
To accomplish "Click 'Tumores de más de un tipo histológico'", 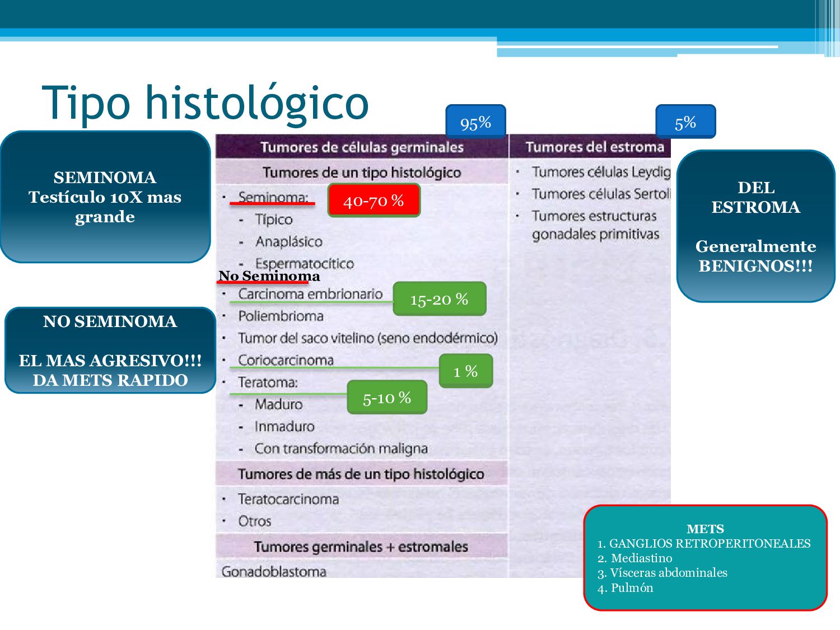I will [361, 474].
